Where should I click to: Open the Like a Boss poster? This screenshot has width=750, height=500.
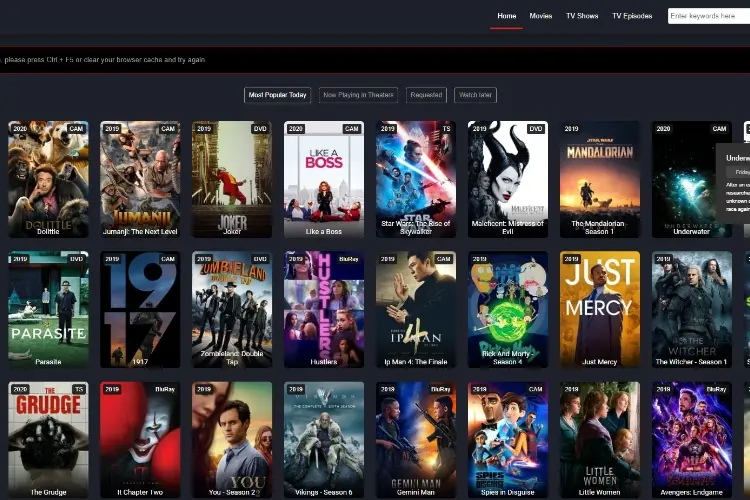[x=324, y=179]
